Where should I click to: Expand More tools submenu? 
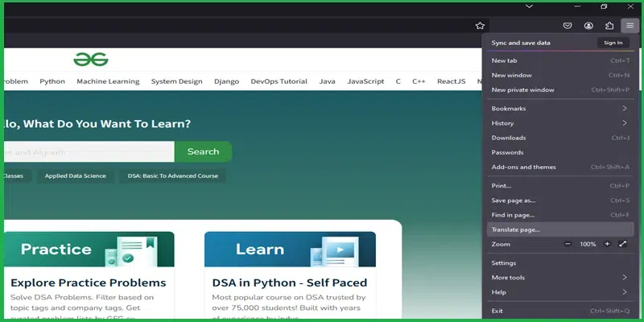click(560, 278)
